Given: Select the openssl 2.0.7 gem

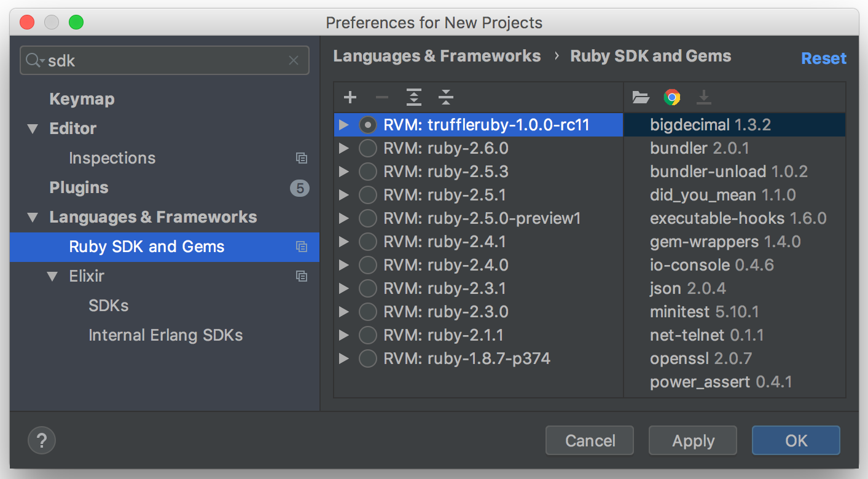Looking at the screenshot, I should point(735,358).
